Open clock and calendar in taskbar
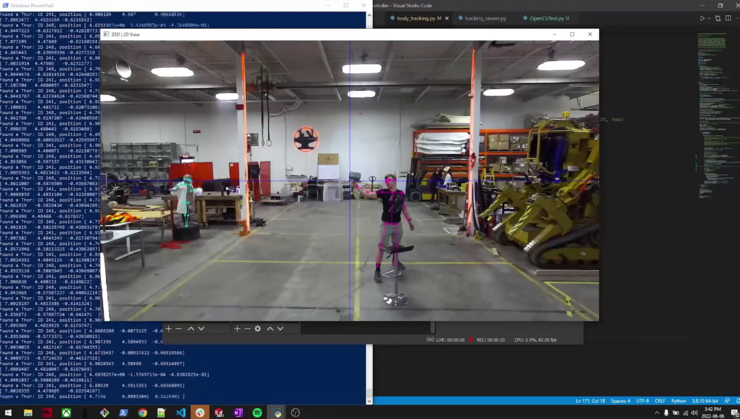740x419 pixels. click(x=713, y=413)
